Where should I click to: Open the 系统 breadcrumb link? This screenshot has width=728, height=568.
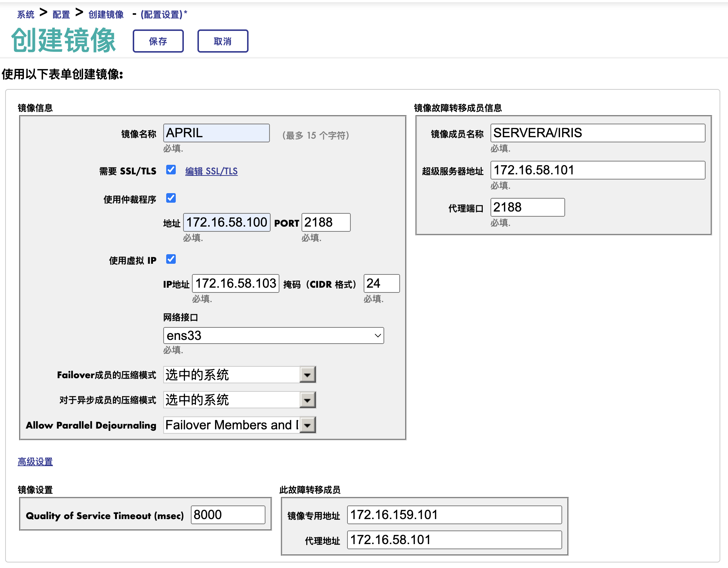pyautogui.click(x=25, y=14)
